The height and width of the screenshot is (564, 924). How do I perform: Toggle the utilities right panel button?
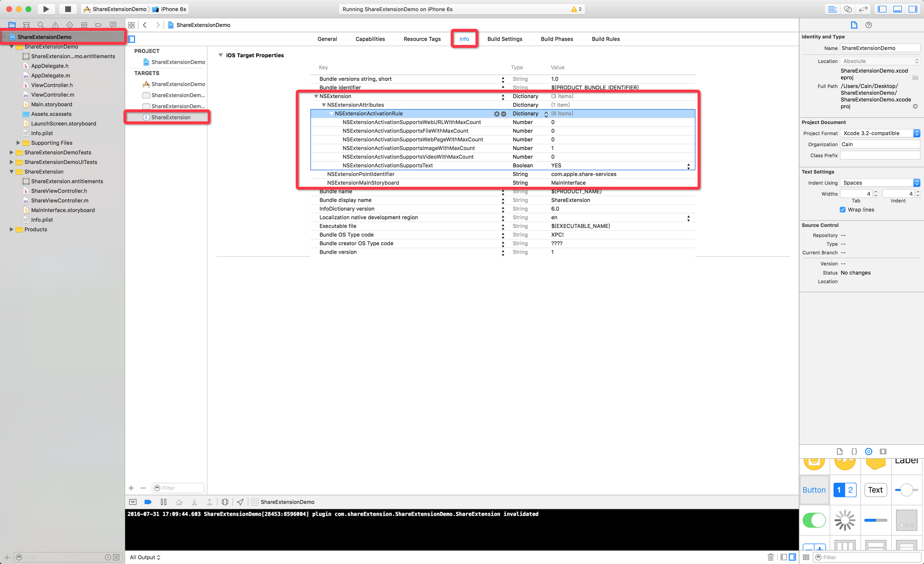click(913, 9)
